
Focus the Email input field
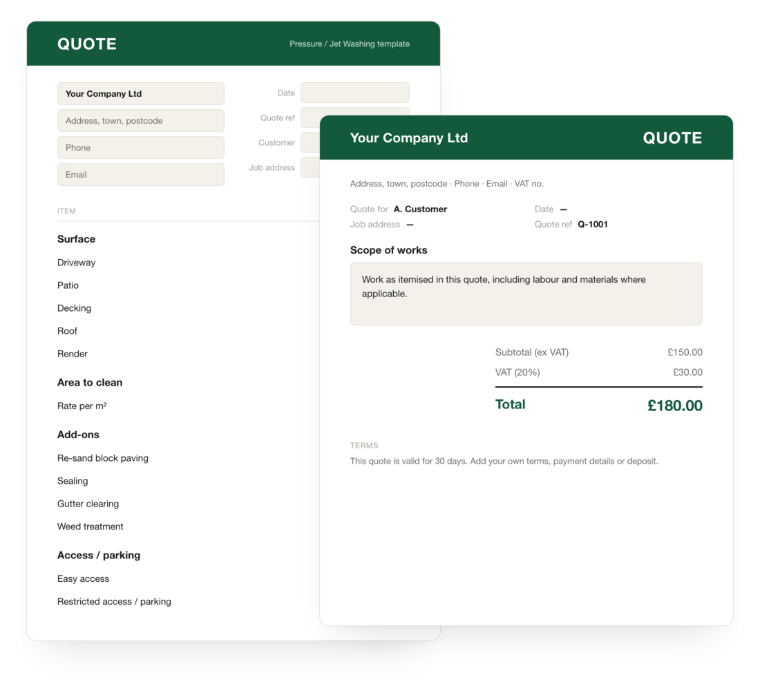[140, 175]
